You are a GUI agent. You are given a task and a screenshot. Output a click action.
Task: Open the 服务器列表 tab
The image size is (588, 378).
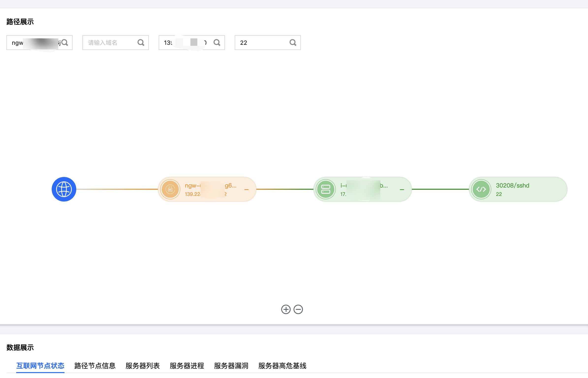pos(142,366)
